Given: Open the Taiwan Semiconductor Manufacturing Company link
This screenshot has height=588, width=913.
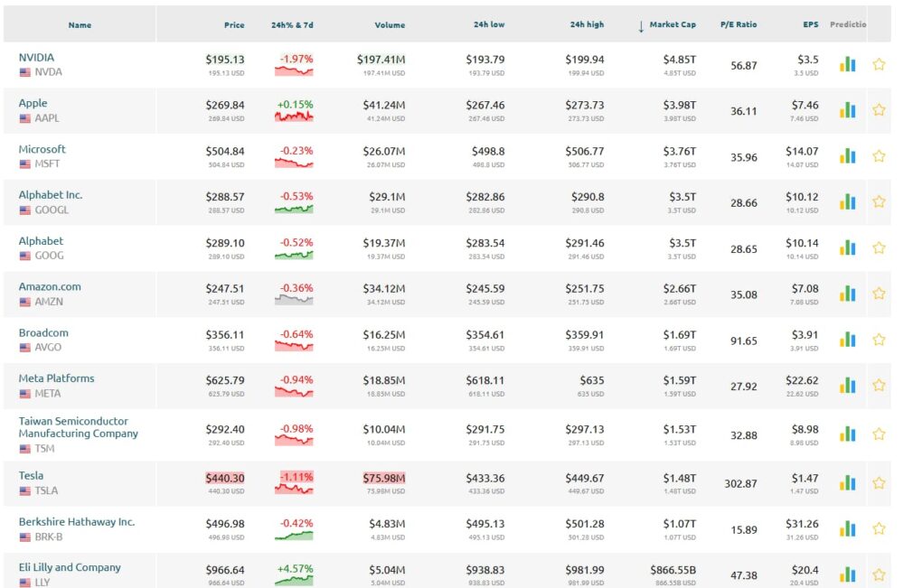Looking at the screenshot, I should (78, 427).
